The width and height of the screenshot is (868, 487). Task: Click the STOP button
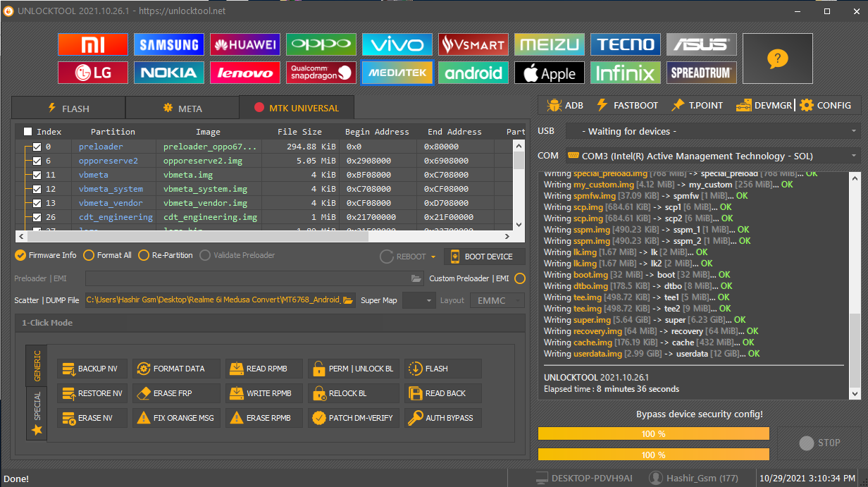(x=819, y=443)
